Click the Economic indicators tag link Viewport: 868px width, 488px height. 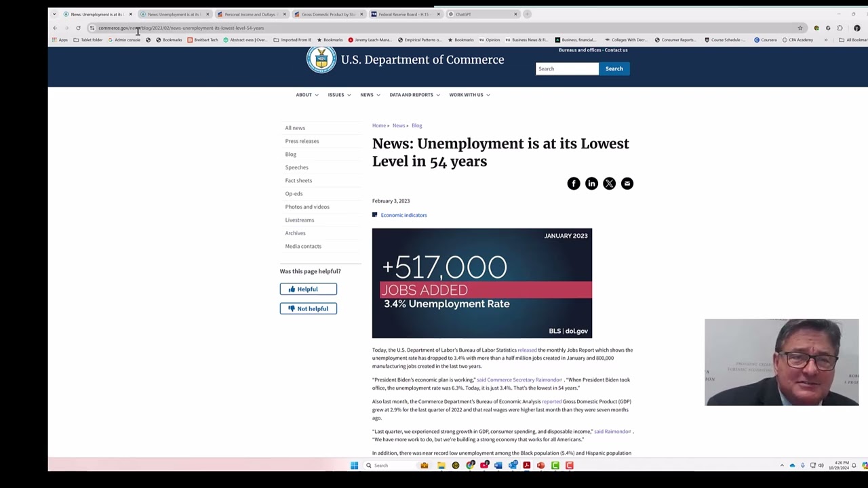point(403,215)
